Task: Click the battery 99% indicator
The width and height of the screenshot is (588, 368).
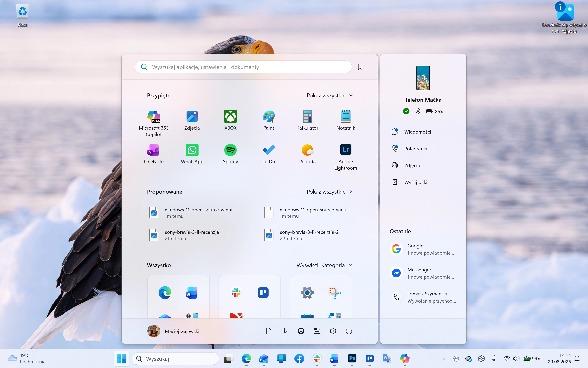Action: coord(532,359)
